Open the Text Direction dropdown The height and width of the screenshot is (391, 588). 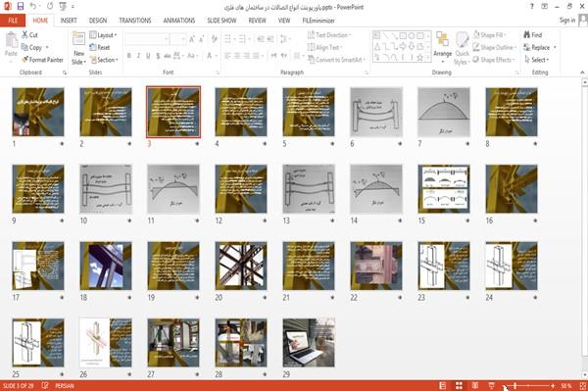coord(329,35)
